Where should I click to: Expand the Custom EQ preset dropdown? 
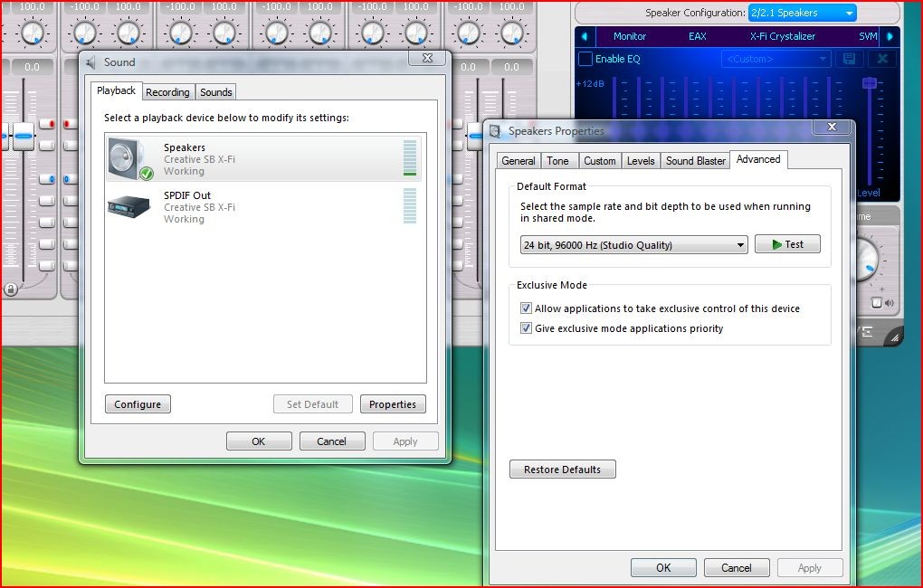pos(776,59)
